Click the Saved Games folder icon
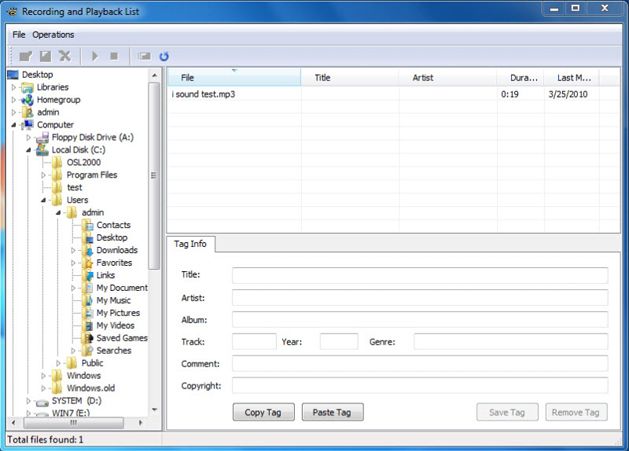The height and width of the screenshot is (451, 629). (x=87, y=338)
